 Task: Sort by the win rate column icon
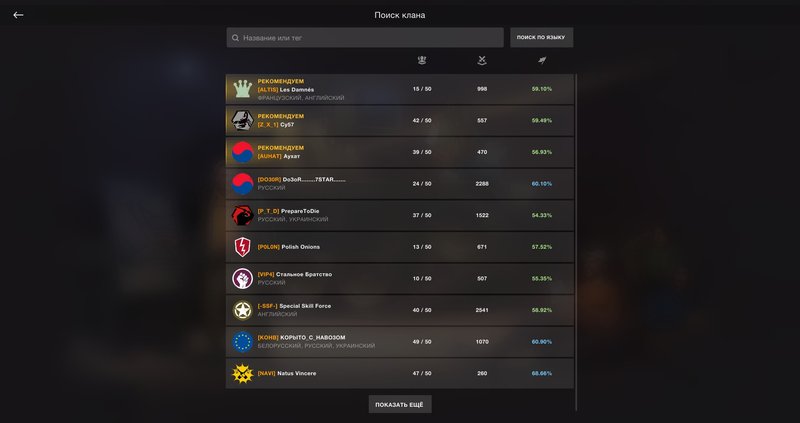coord(542,60)
